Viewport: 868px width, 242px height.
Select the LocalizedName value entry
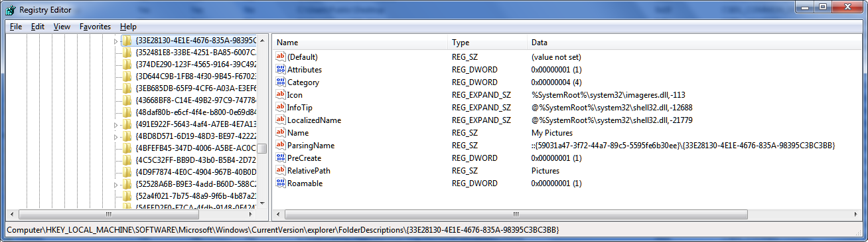coord(315,120)
